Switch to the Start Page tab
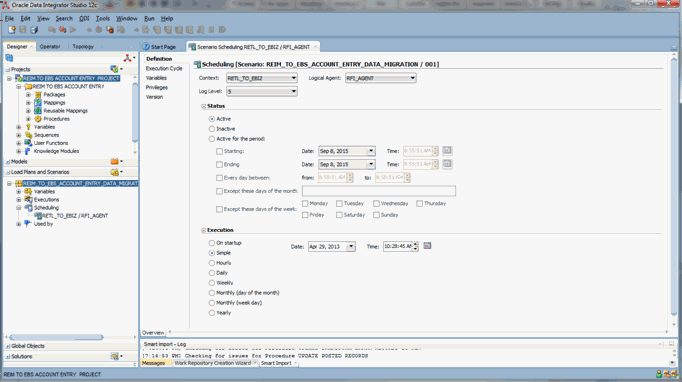The width and height of the screenshot is (682, 382). tap(163, 47)
